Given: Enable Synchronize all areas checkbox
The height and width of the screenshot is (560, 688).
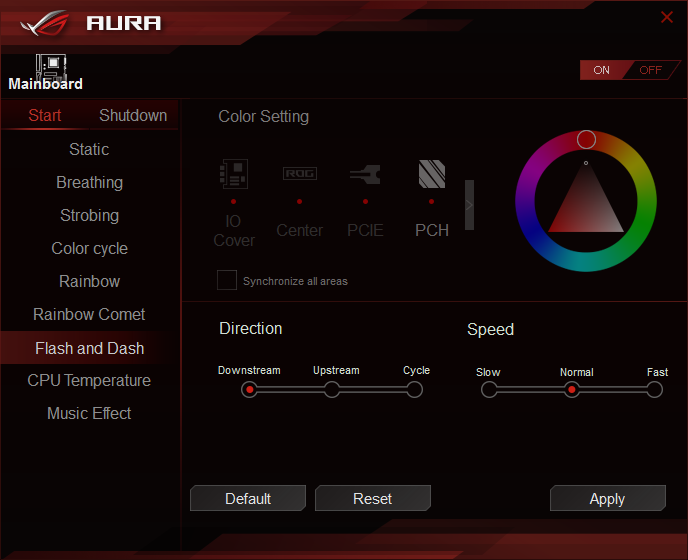Looking at the screenshot, I should click(227, 280).
